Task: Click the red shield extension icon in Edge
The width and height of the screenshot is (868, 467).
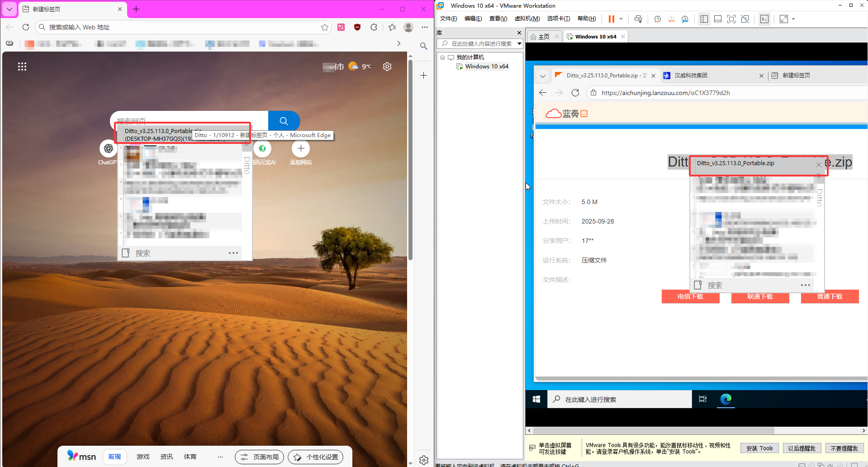Action: (x=357, y=27)
